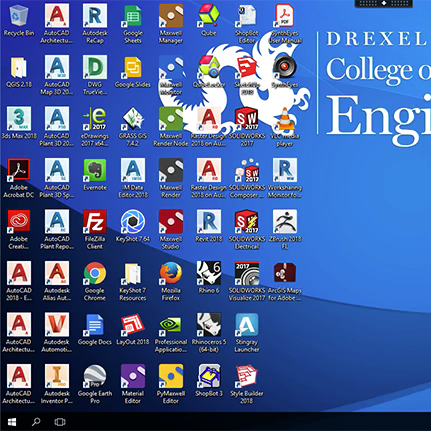Select the AutoCAD Plant 3D 20... icon
This screenshot has height=431, width=431.
pyautogui.click(x=57, y=119)
